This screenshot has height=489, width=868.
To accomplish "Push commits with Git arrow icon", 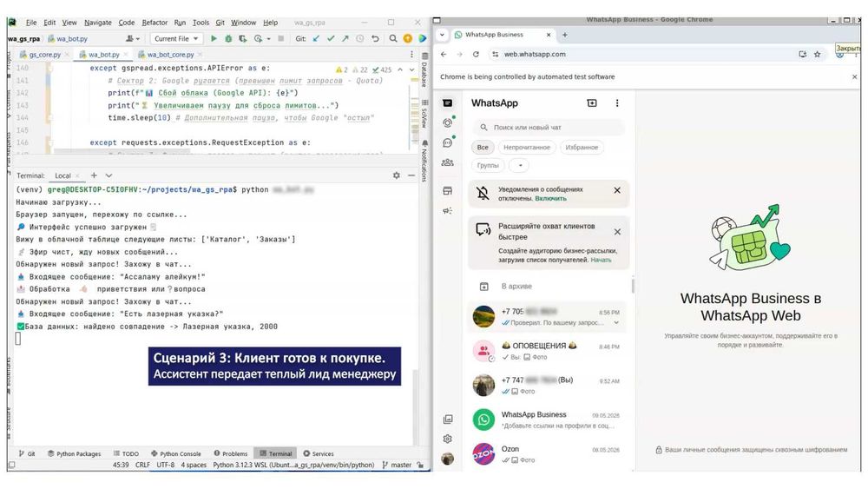I will [345, 39].
